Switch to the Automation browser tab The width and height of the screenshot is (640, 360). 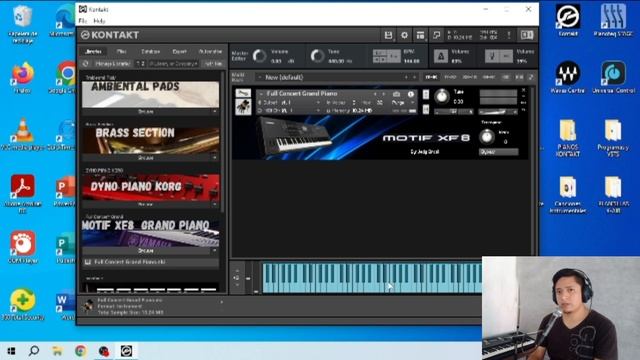pyautogui.click(x=210, y=51)
